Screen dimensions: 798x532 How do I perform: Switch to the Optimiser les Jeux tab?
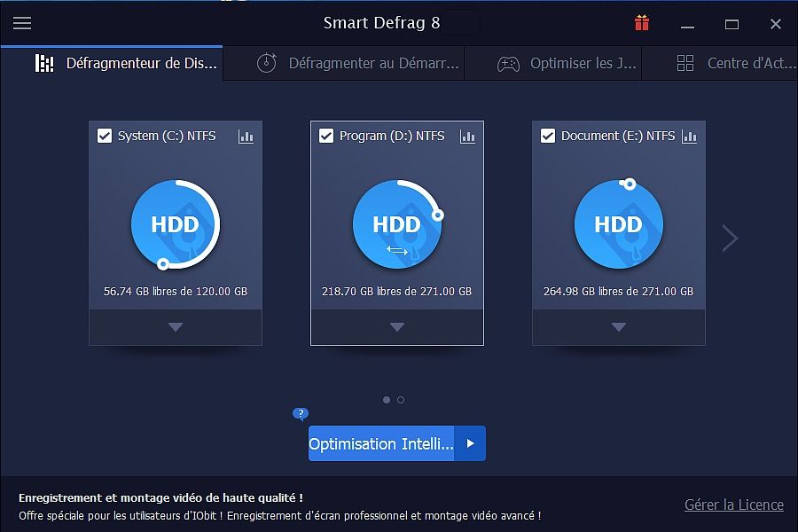coord(567,63)
